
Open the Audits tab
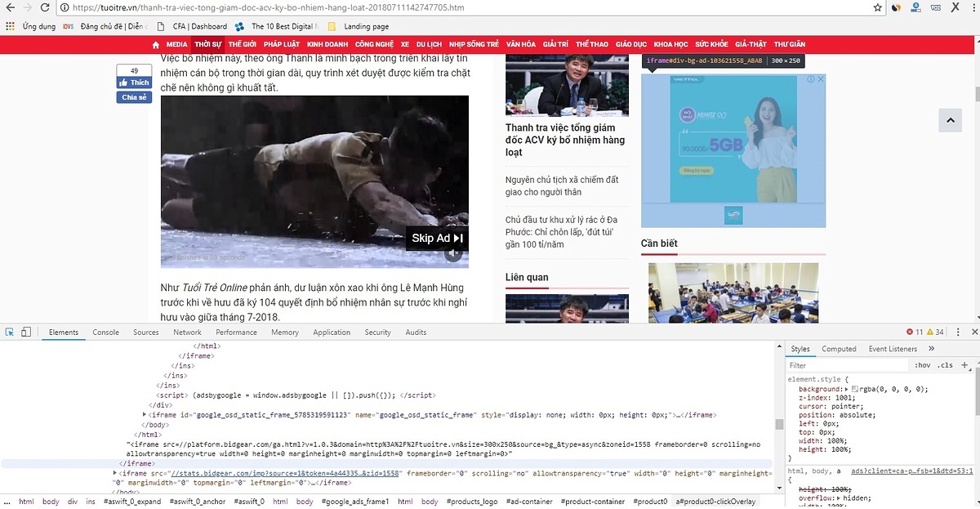416,333
